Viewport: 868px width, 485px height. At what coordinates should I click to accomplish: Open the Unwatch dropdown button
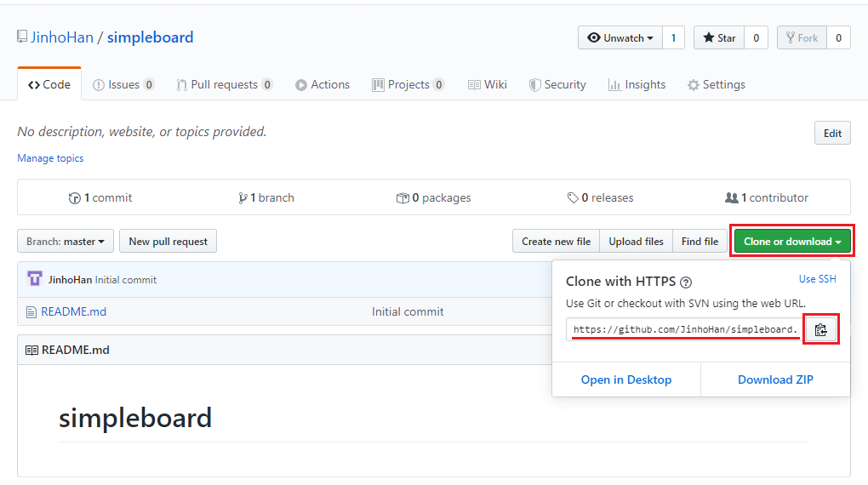pos(620,37)
